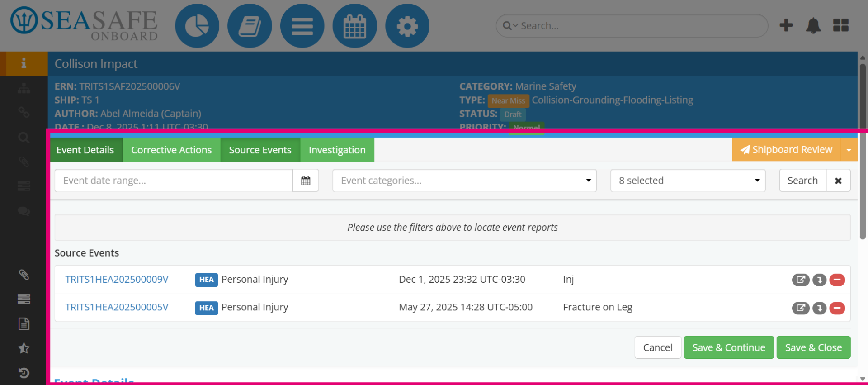Click the Dec 1, 2025 23:32 date
The width and height of the screenshot is (868, 385).
pos(462,280)
